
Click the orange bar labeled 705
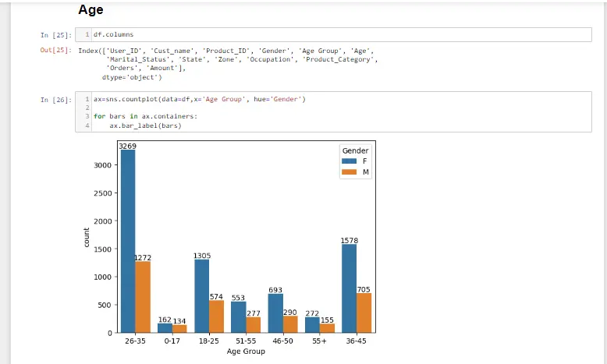(x=364, y=313)
